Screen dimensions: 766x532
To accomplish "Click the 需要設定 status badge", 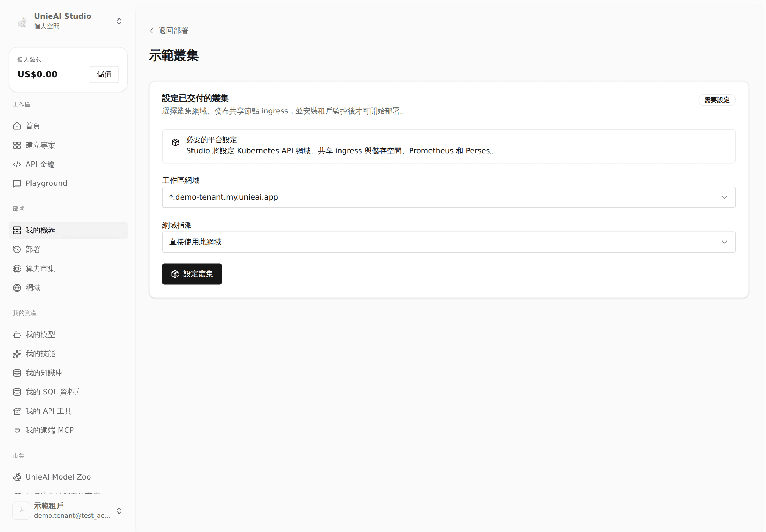I will (x=717, y=100).
